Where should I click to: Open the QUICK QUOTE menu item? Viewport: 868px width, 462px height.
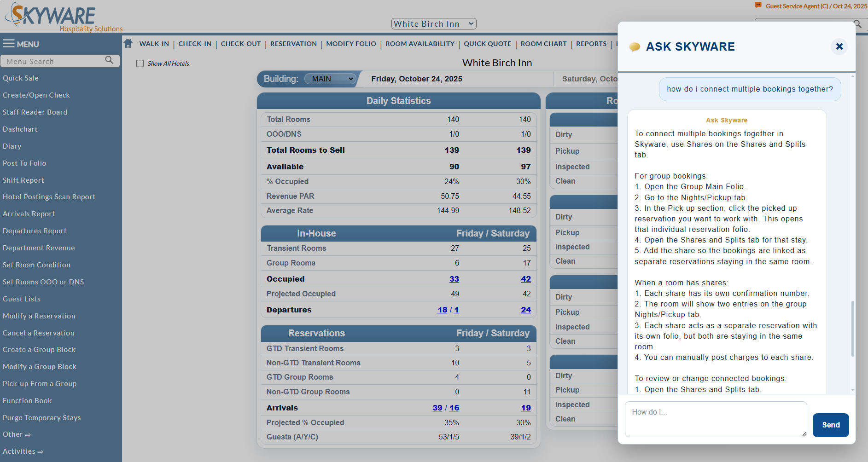point(487,44)
